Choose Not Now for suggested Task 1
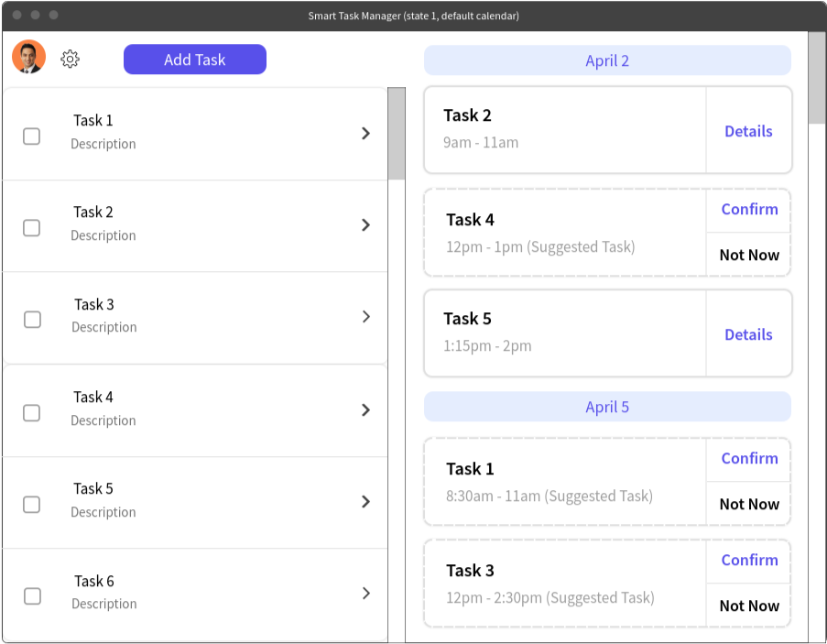This screenshot has height=644, width=827. click(x=749, y=504)
